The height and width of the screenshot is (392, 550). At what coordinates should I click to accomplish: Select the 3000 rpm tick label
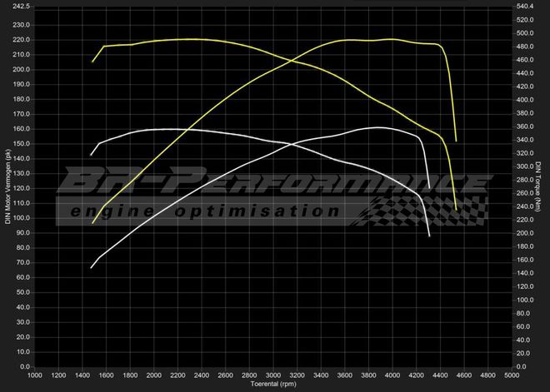click(x=274, y=375)
